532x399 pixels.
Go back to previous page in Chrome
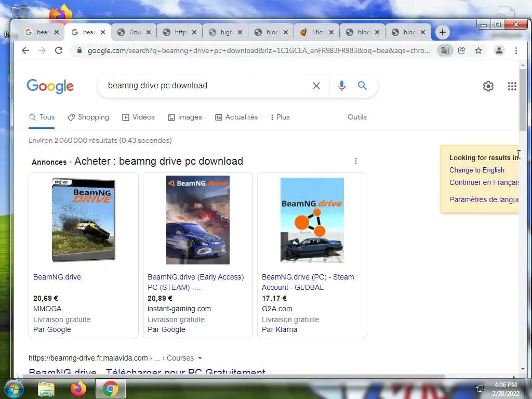click(x=25, y=50)
